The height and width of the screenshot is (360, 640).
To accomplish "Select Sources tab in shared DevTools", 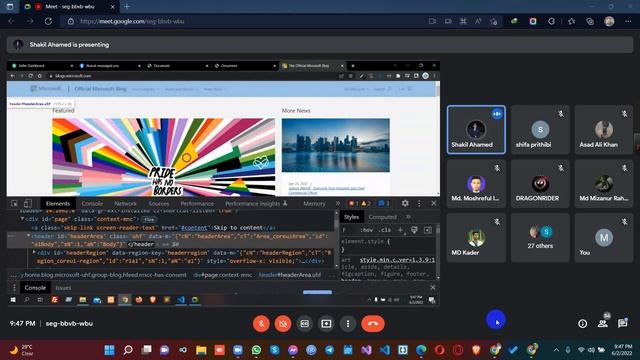I will coord(158,203).
